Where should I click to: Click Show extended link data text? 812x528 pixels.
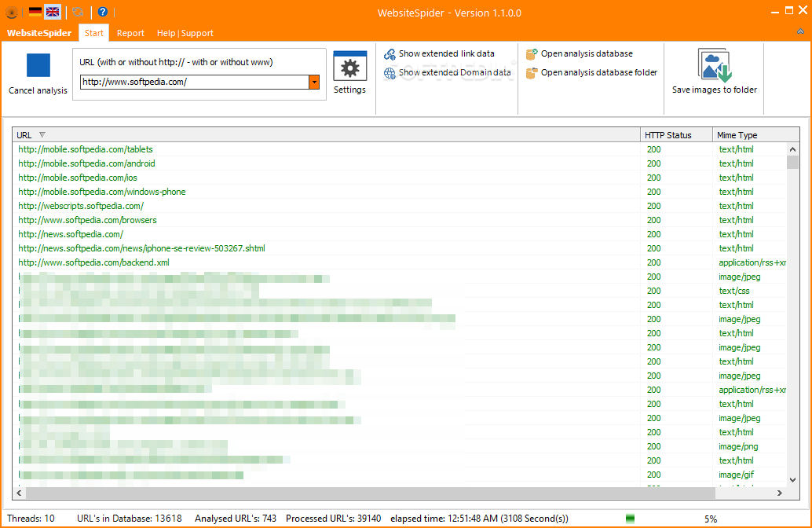point(446,54)
